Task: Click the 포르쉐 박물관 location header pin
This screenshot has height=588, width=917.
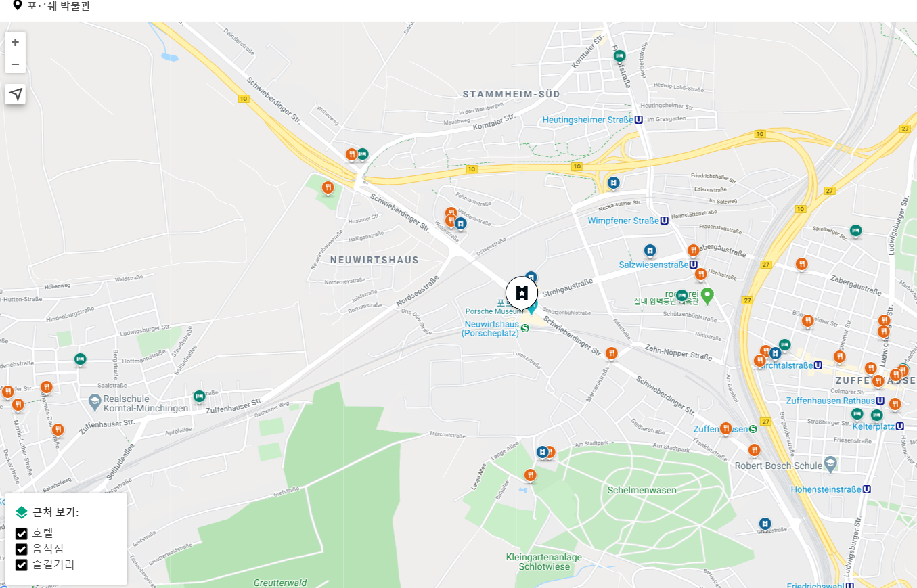Action: [18, 5]
